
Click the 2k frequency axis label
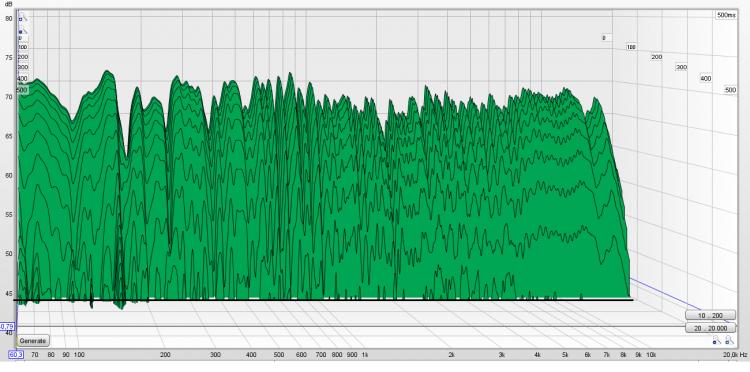pyautogui.click(x=451, y=355)
